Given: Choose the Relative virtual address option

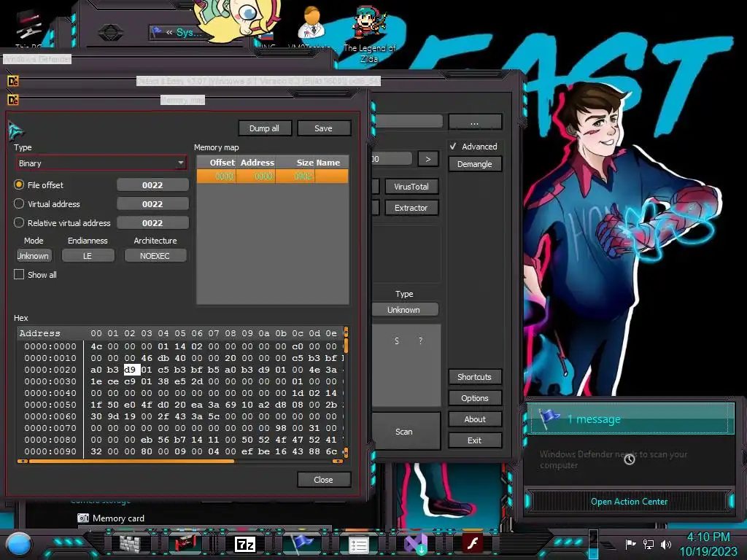Looking at the screenshot, I should [x=19, y=222].
